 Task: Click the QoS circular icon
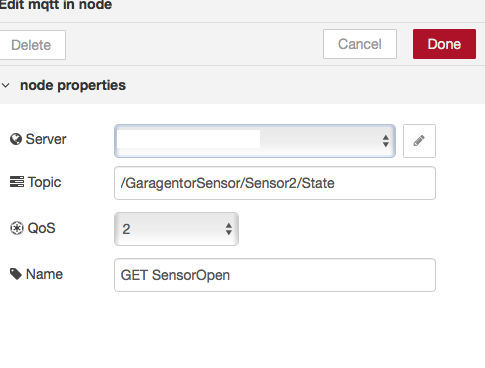(17, 228)
